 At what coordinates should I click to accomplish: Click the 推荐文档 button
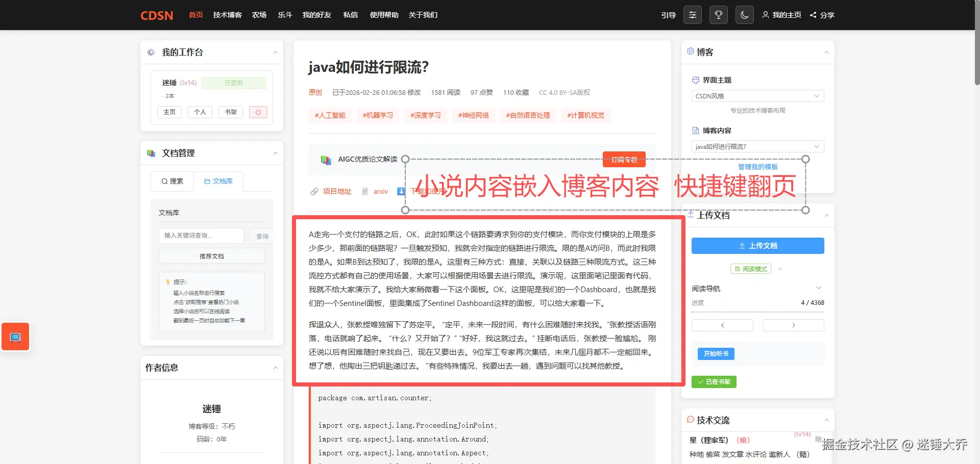tap(212, 256)
